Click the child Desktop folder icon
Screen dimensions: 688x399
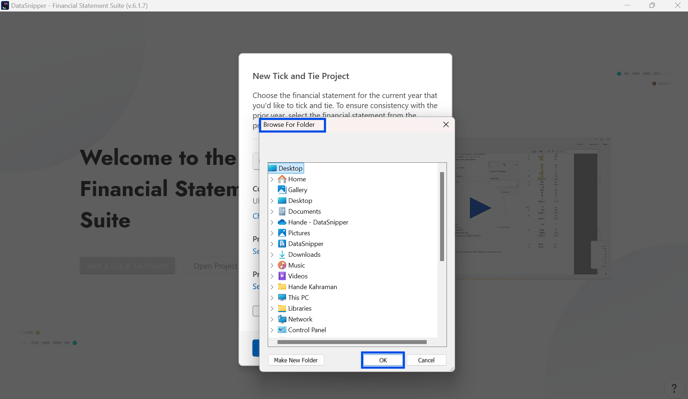point(282,201)
